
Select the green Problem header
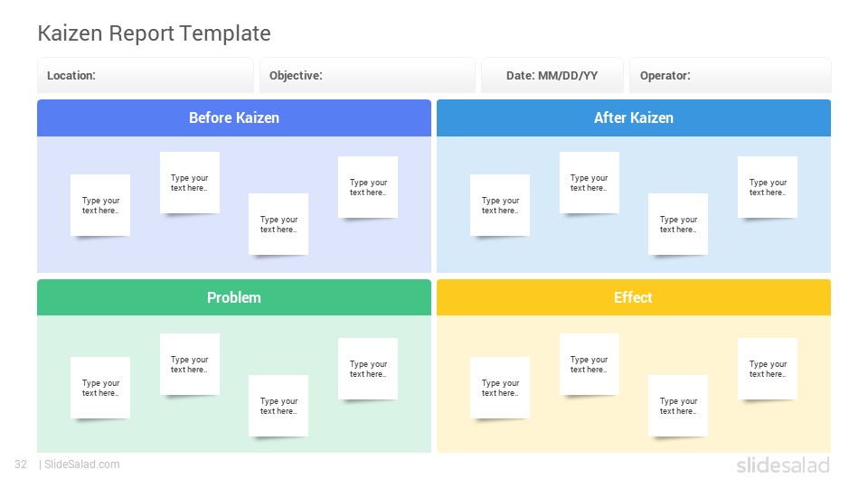234,297
